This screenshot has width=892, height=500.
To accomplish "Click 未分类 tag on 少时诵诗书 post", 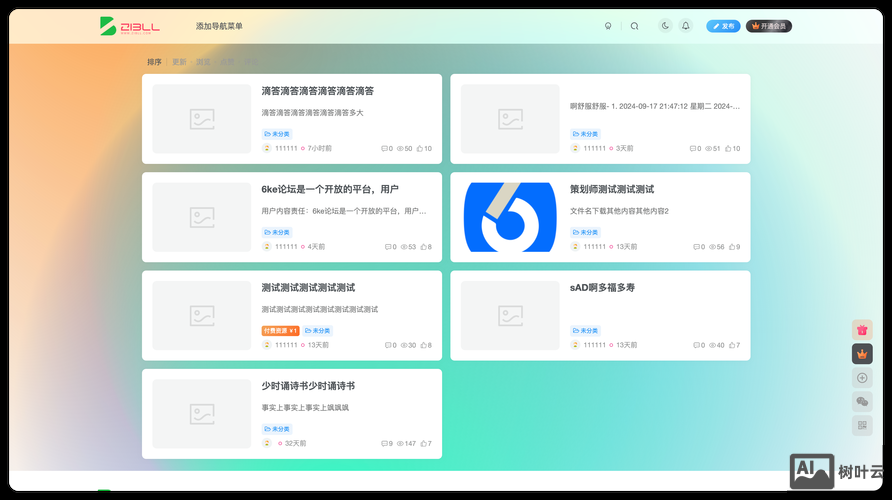I will coord(277,429).
